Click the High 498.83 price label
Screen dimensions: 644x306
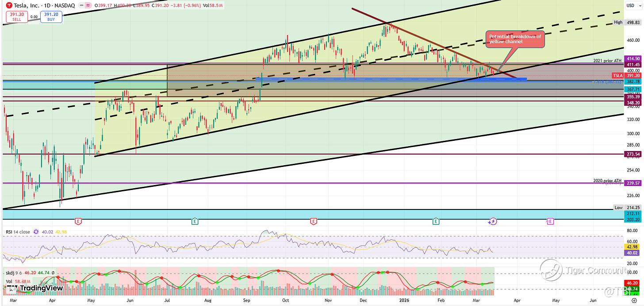pos(626,22)
